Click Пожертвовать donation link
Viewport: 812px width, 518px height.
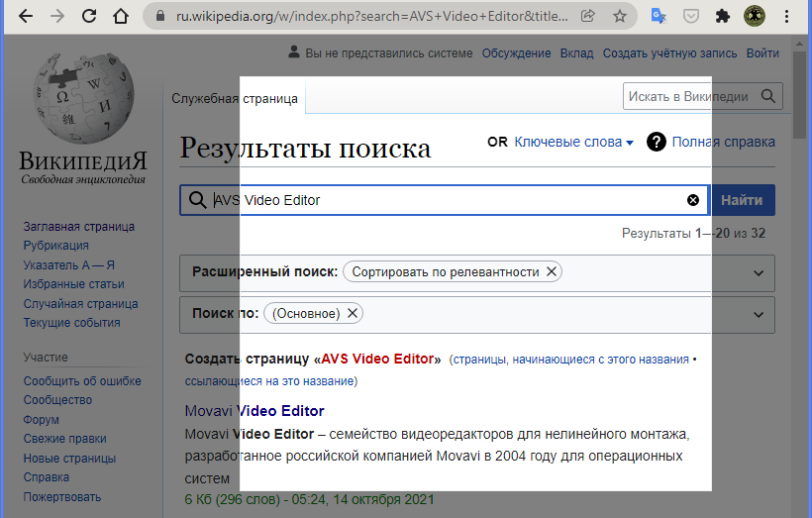[62, 497]
